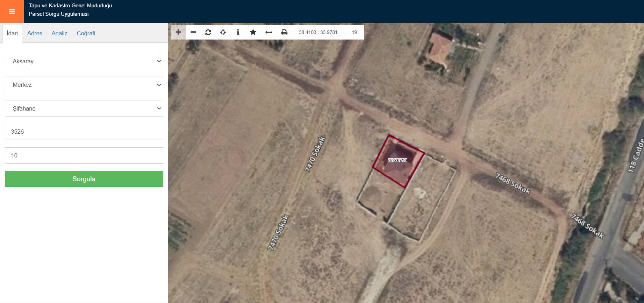The image size is (644, 303).
Task: Select the measure distance arrow tool
Action: click(269, 32)
